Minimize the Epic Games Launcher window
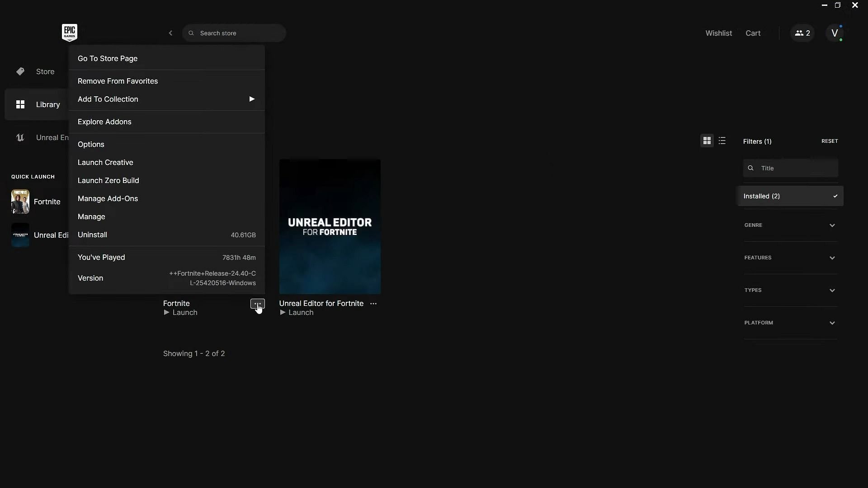 (x=824, y=5)
